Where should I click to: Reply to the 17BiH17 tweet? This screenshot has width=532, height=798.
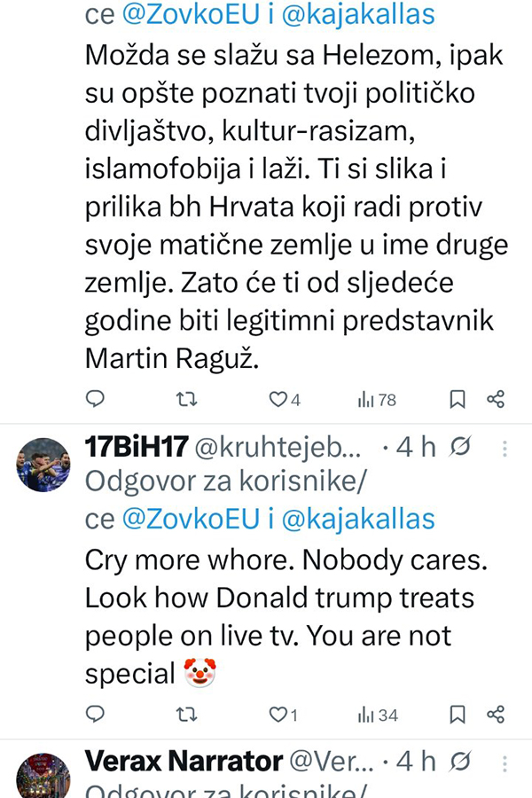tap(95, 714)
